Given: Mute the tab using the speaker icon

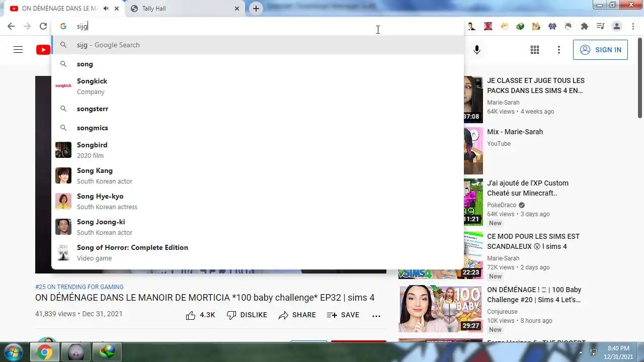Looking at the screenshot, I should tap(106, 9).
